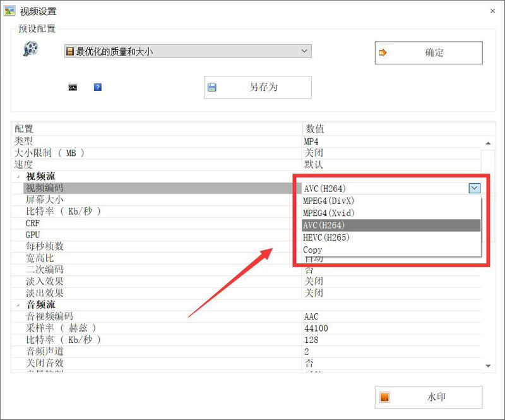Screen dimensions: 505x420
Task: Click the 关闭 value for 淡入效果
Action: pos(314,282)
